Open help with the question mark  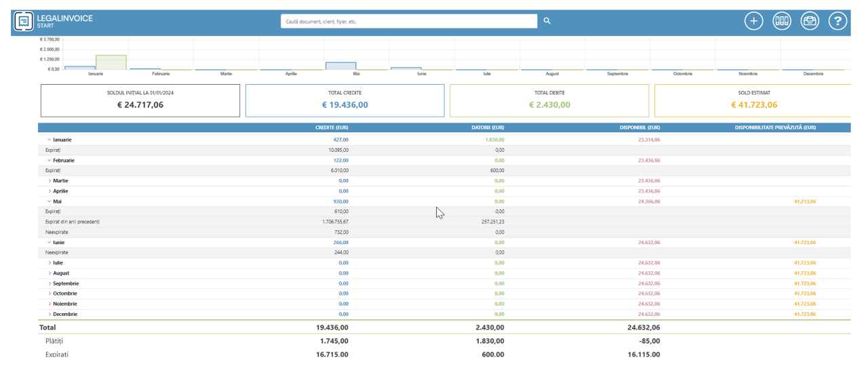tap(837, 21)
